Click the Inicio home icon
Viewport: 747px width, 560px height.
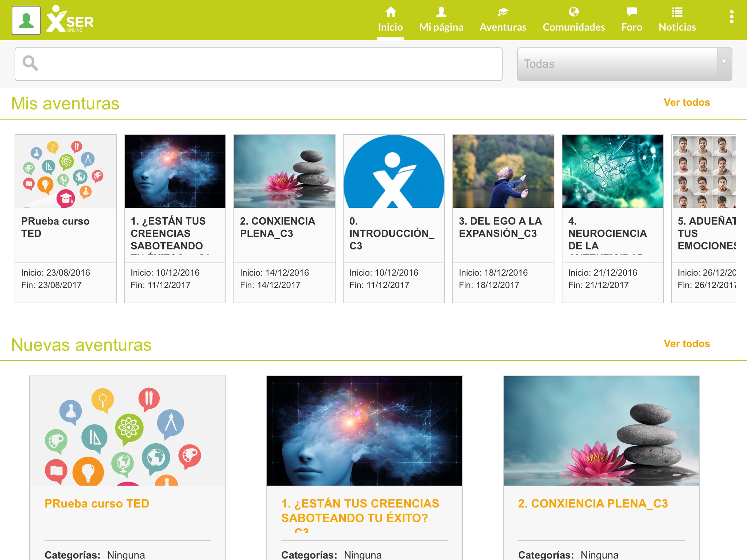click(390, 12)
